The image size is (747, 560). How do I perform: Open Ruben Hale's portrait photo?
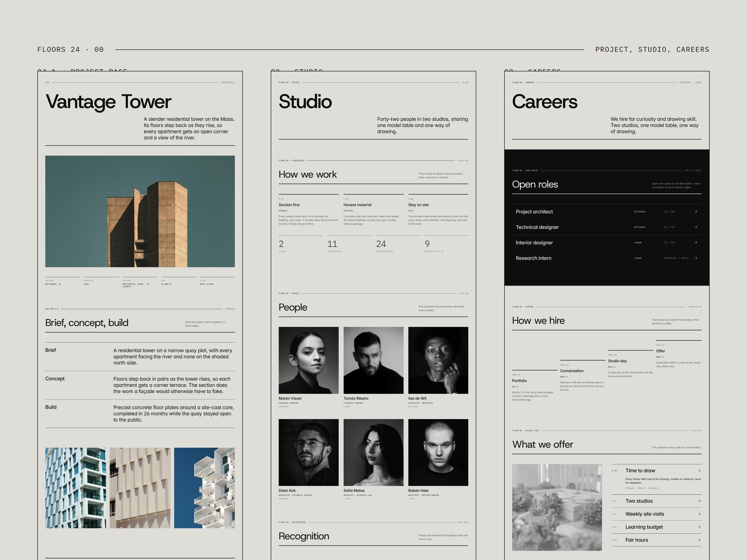point(438,452)
